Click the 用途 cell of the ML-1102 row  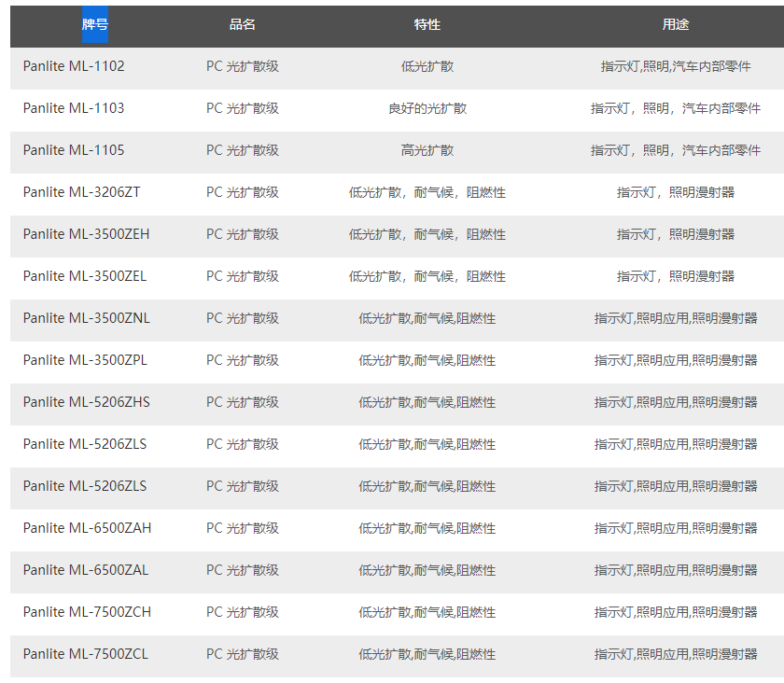(x=676, y=66)
